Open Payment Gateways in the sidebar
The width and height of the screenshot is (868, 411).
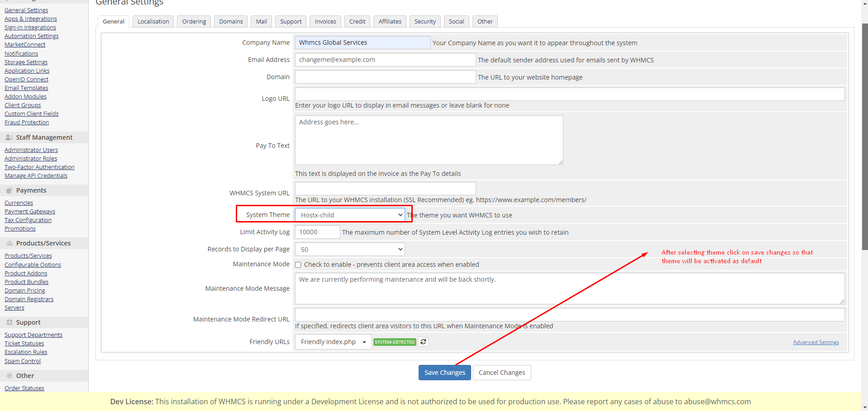click(30, 212)
